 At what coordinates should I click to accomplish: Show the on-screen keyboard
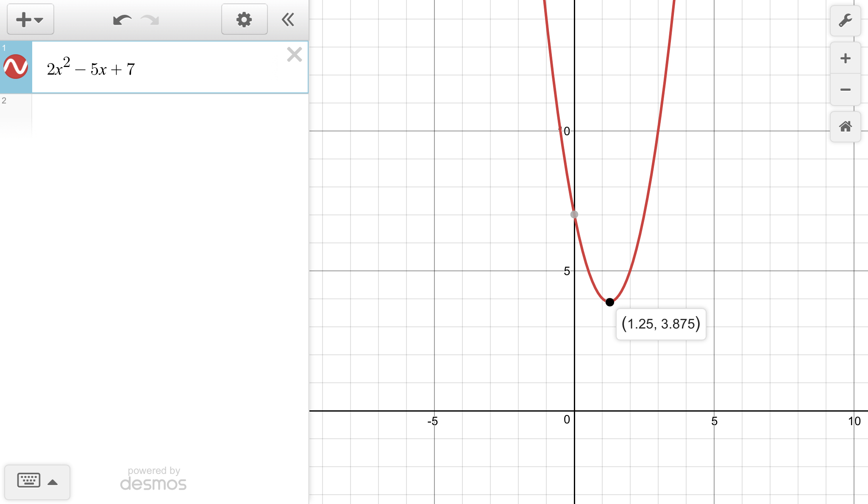(29, 481)
